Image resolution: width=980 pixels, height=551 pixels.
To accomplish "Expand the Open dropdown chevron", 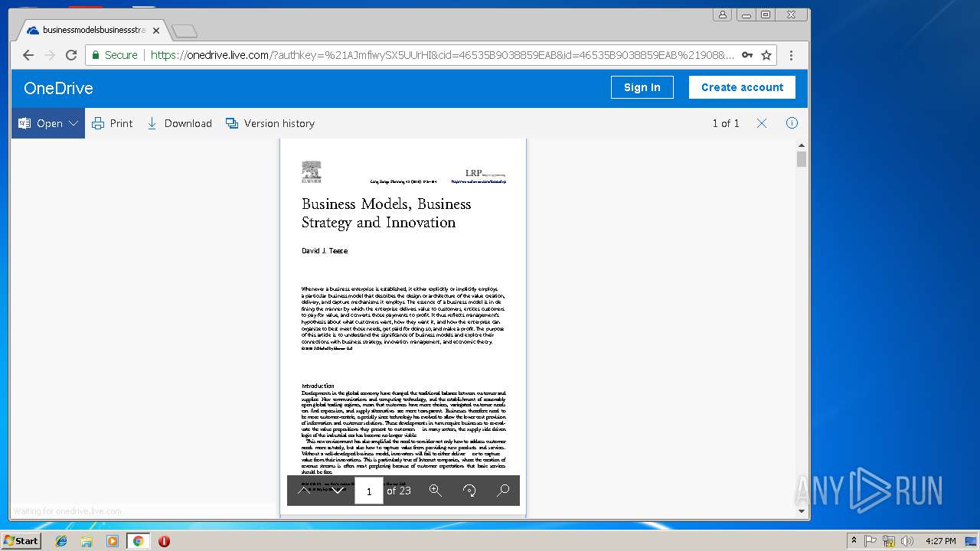I will [73, 123].
